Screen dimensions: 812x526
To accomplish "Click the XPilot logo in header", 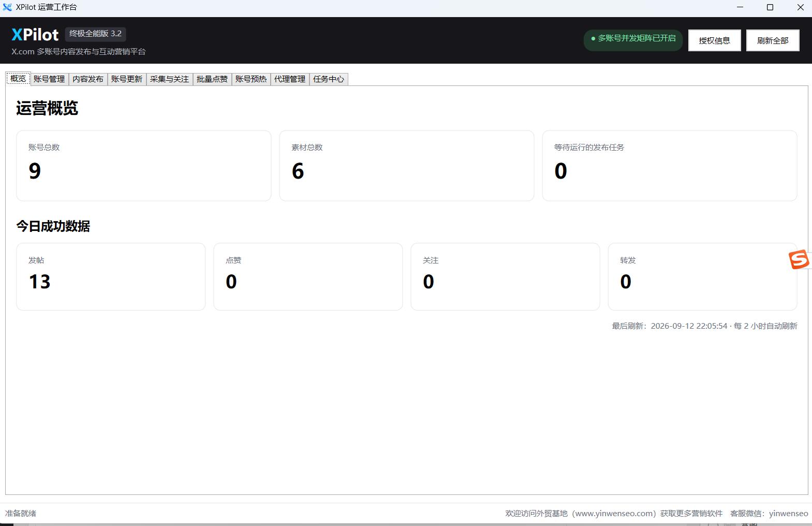I will coord(35,35).
